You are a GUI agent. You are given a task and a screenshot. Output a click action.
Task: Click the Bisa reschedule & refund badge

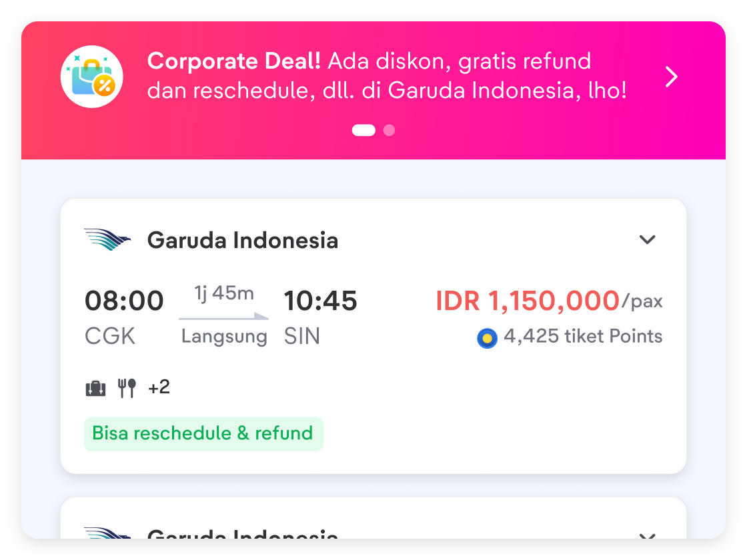[x=203, y=433]
